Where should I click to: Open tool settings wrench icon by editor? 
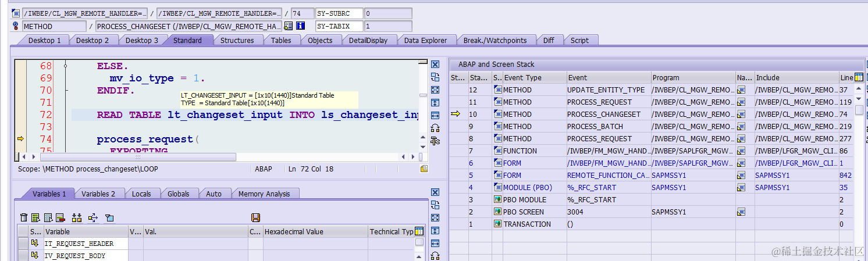pos(435,141)
